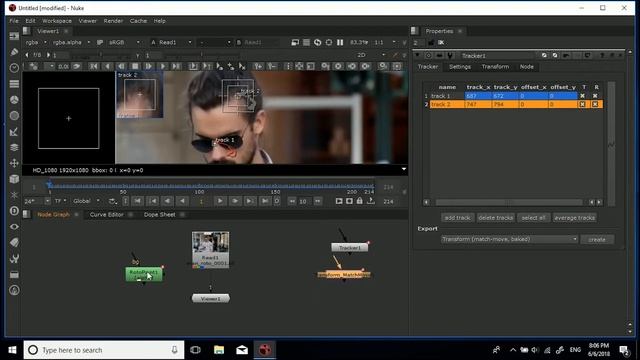Open the ToolSets wrench icon
This screenshot has height=360, width=640.
[14, 259]
